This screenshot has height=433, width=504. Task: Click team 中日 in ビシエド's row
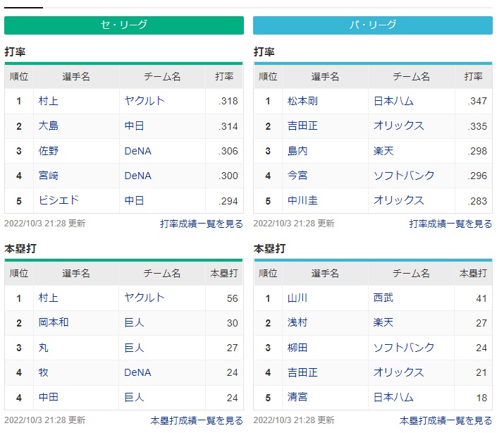pos(134,200)
